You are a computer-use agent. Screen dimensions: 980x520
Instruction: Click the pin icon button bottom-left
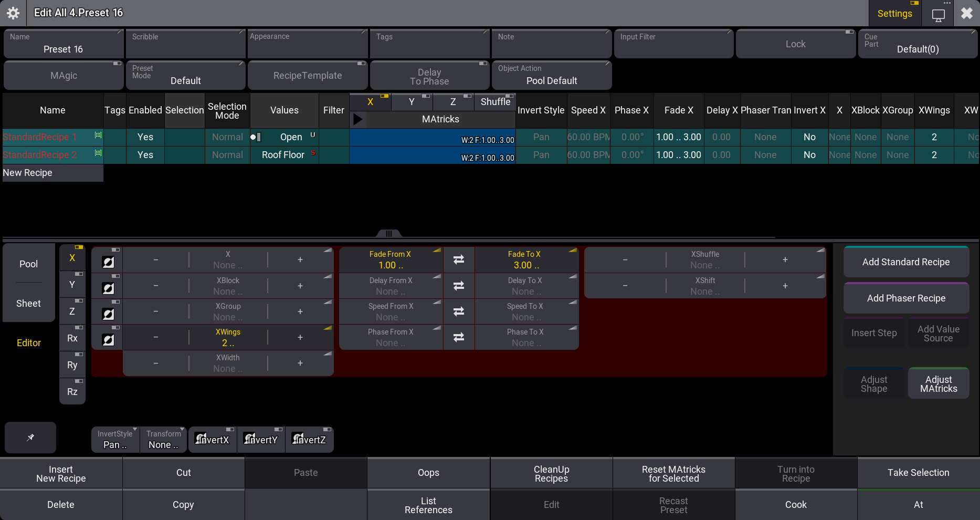pyautogui.click(x=30, y=437)
